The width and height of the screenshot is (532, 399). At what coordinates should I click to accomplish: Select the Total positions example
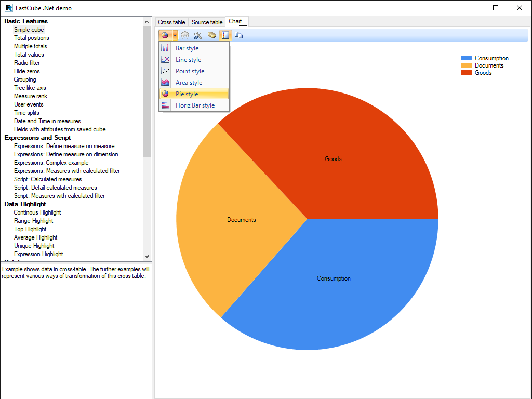pyautogui.click(x=32, y=38)
